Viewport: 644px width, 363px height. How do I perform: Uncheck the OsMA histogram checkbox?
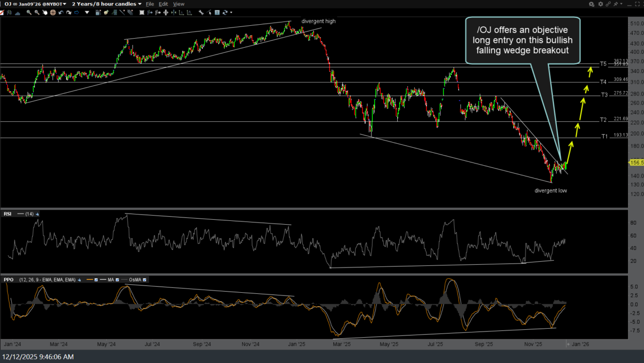145,280
